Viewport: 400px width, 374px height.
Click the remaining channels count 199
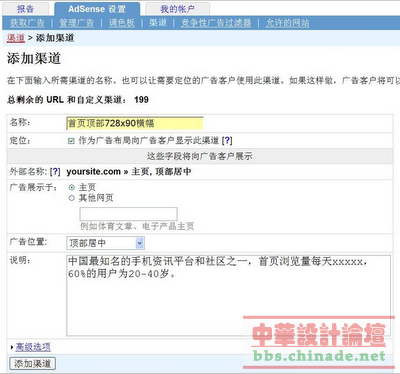(x=141, y=100)
